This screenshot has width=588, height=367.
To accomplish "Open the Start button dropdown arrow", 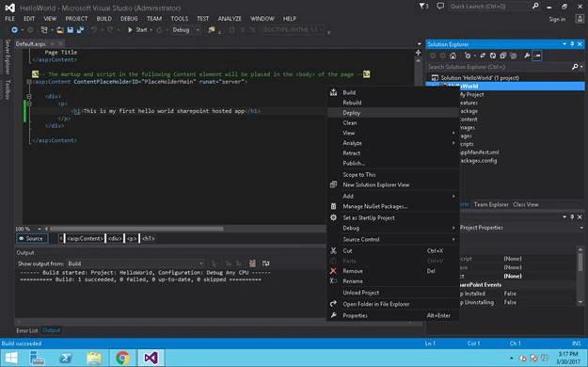I will click(x=151, y=30).
